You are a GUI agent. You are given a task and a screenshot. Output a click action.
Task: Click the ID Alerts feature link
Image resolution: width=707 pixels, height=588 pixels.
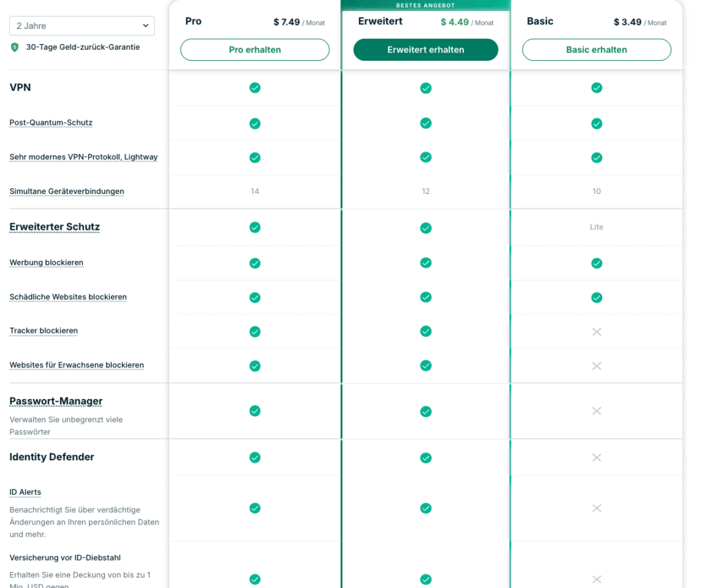26,492
